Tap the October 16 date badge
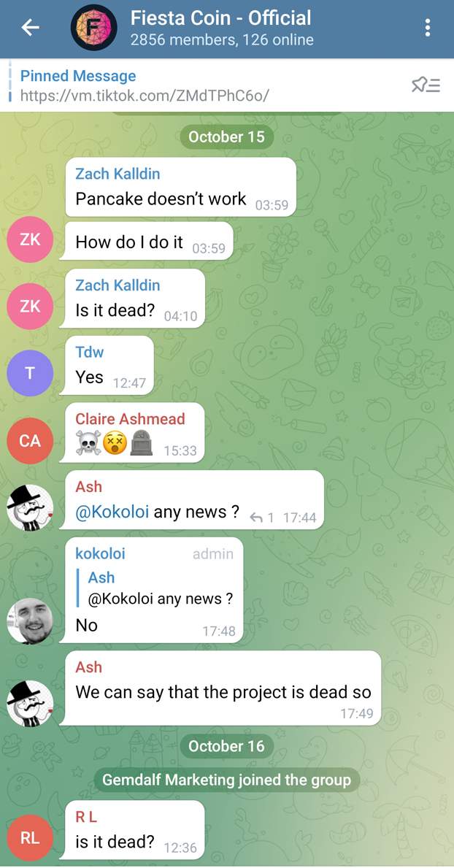The height and width of the screenshot is (868, 454). point(226,746)
